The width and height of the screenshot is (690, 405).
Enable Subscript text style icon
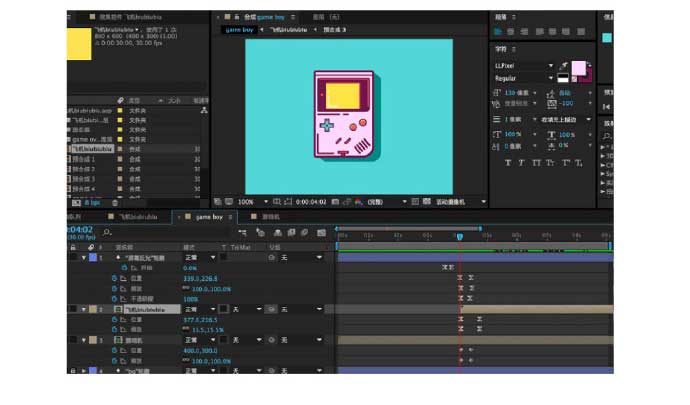[x=579, y=163]
